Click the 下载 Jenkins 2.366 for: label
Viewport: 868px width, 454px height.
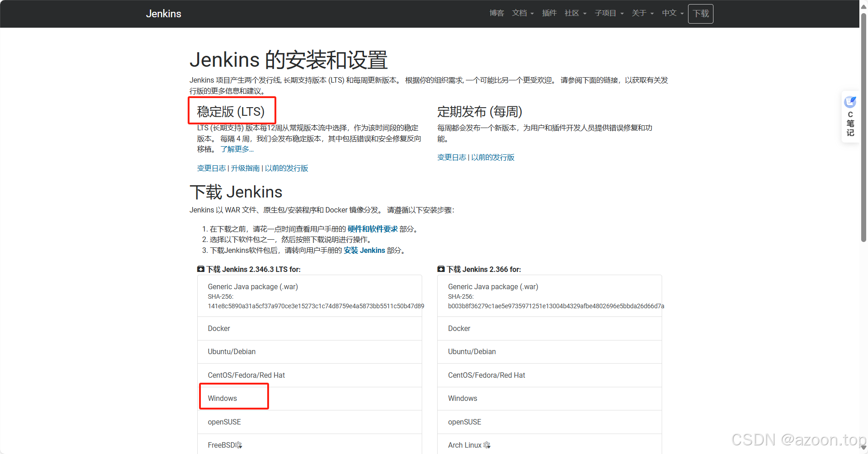tap(479, 269)
